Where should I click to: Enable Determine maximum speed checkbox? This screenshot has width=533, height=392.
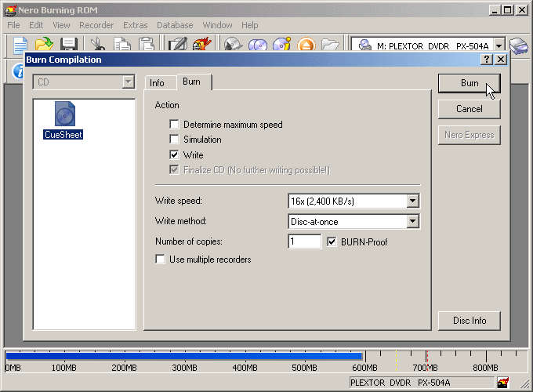click(175, 125)
